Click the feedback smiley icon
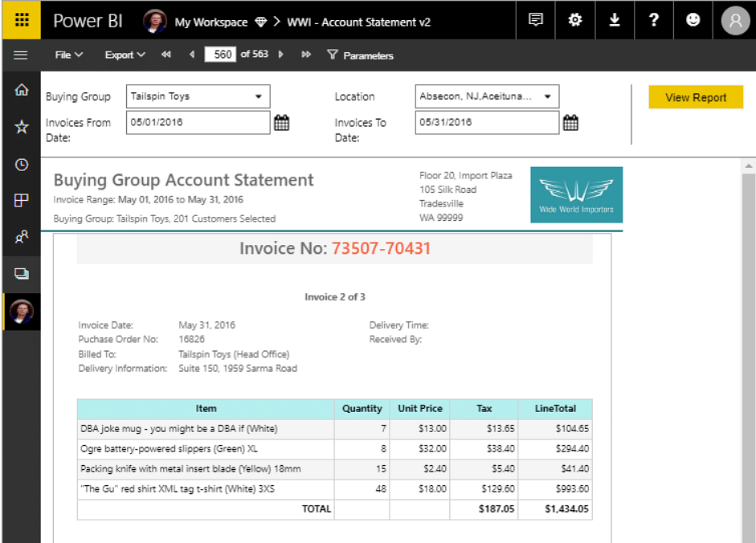Screen dimensions: 756x543 [x=693, y=20]
